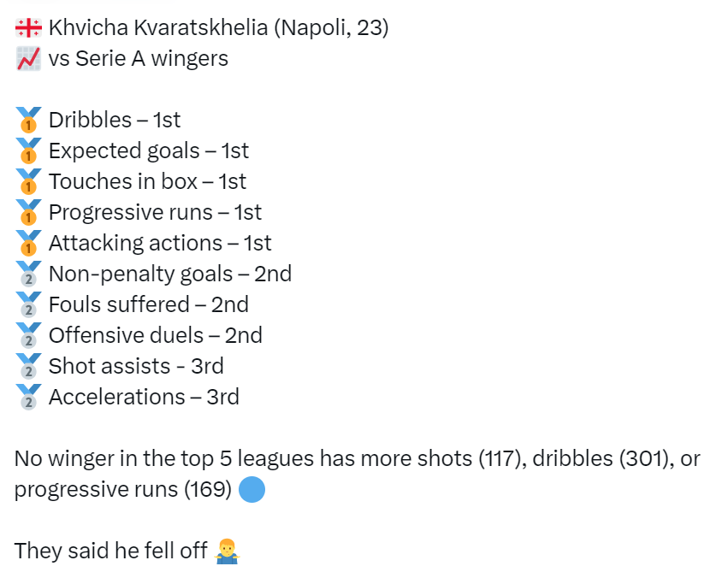This screenshot has height=578, width=728.
Task: Click the silver medal beside Non-penalty goals
Action: click(28, 274)
